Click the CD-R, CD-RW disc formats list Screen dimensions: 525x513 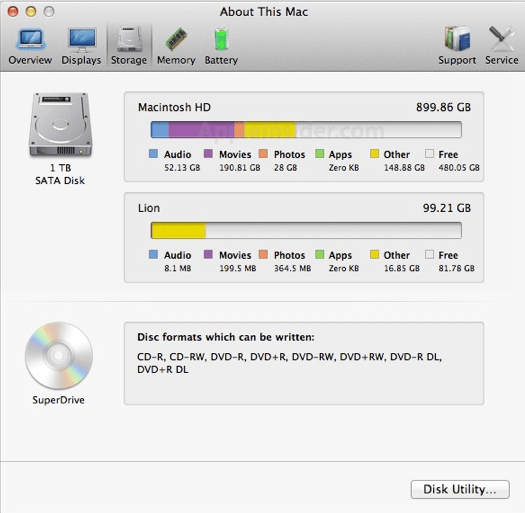coord(290,363)
